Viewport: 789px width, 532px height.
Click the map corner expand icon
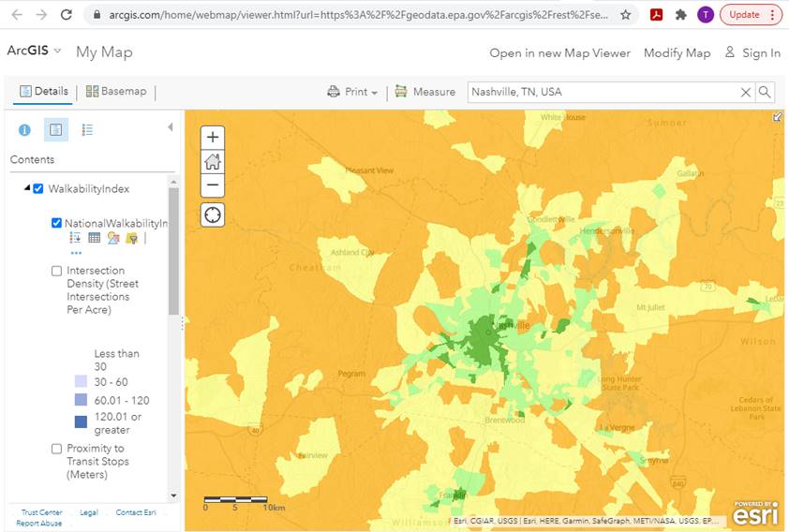pos(778,117)
